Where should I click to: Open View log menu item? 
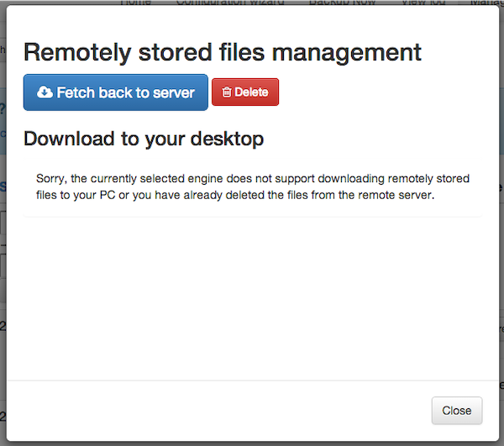423,3
